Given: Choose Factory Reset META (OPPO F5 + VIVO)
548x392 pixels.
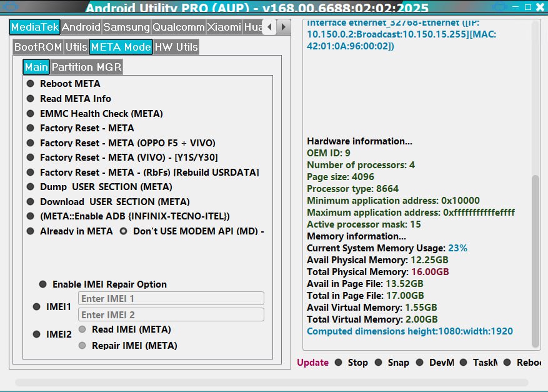Looking at the screenshot, I should click(121, 143).
